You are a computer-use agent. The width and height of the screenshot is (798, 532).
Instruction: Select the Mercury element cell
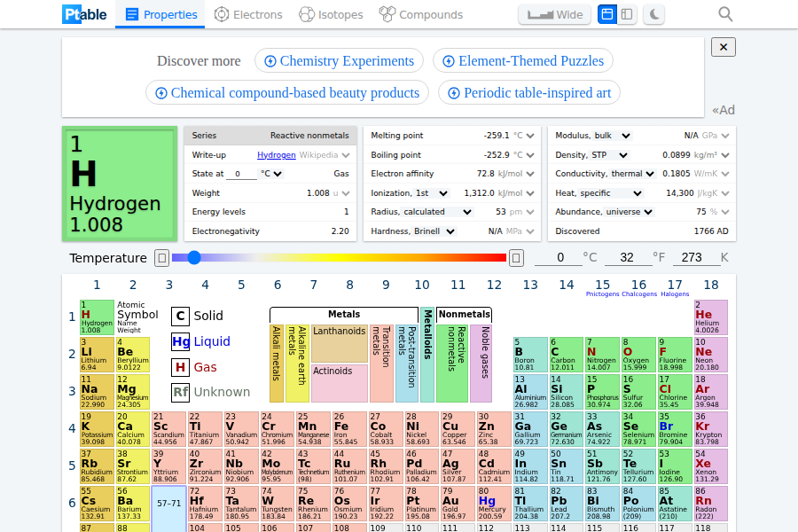pos(494,503)
